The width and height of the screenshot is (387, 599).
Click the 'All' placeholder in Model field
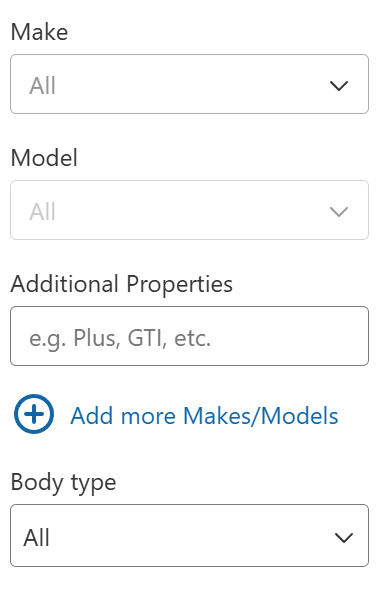[43, 212]
